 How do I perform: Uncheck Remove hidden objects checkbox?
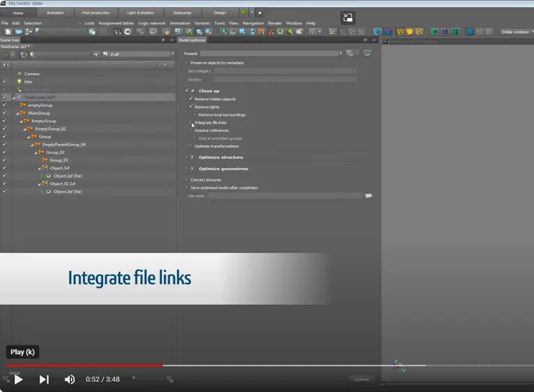tap(191, 99)
